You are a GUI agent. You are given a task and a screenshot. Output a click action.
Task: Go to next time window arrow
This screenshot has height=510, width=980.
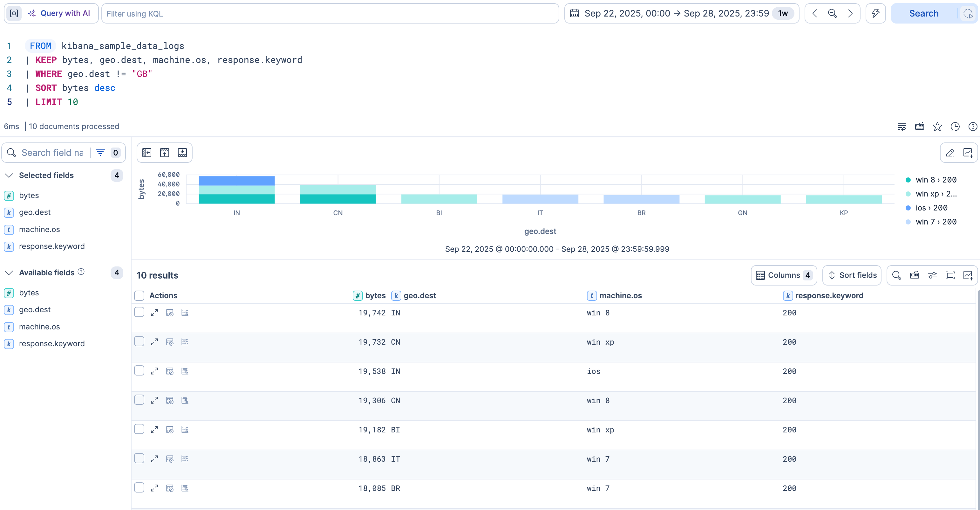(x=850, y=13)
